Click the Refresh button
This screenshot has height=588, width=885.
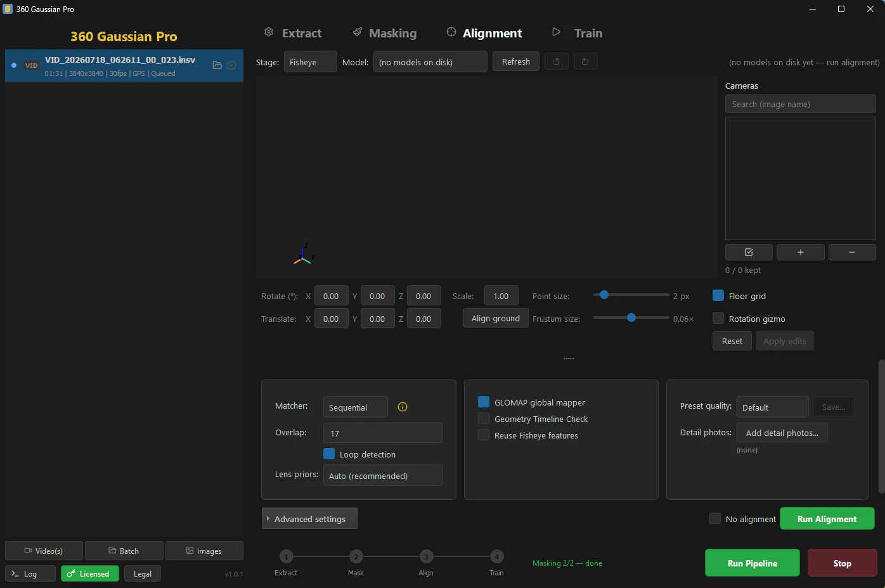[516, 61]
